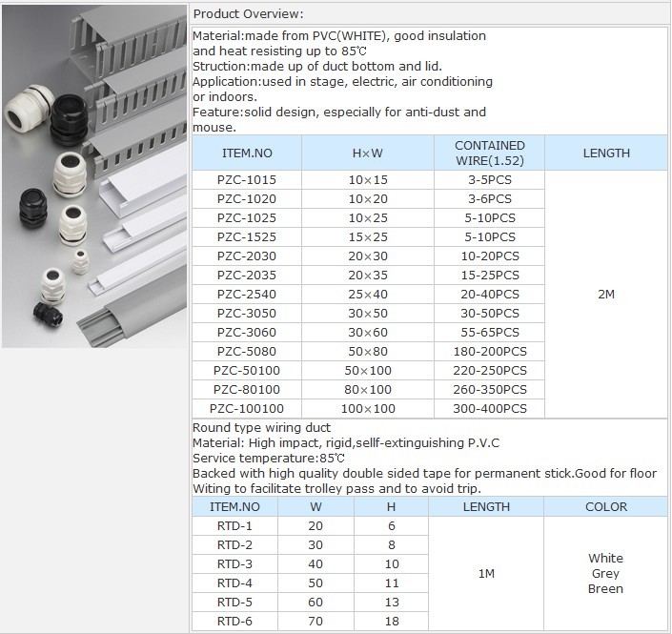Screen dimensions: 672x634
Task: Click the ITEM.NO header in PZC table
Action: (x=247, y=153)
